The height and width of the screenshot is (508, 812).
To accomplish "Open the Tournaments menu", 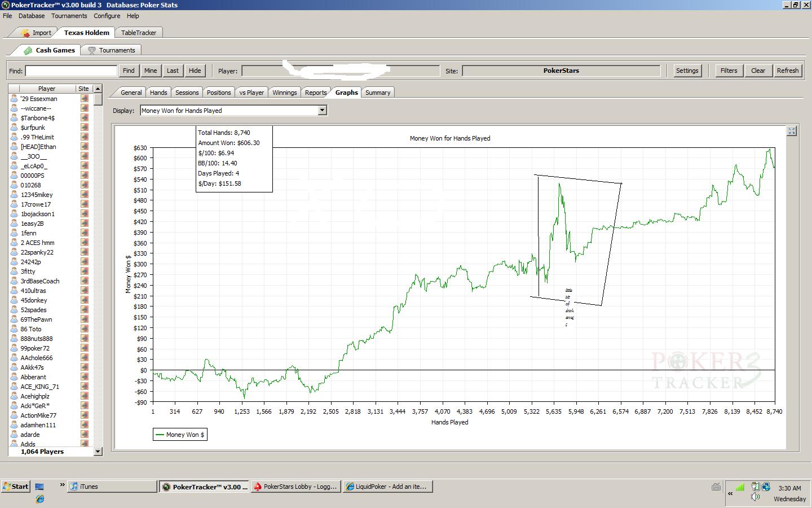I will (x=69, y=16).
